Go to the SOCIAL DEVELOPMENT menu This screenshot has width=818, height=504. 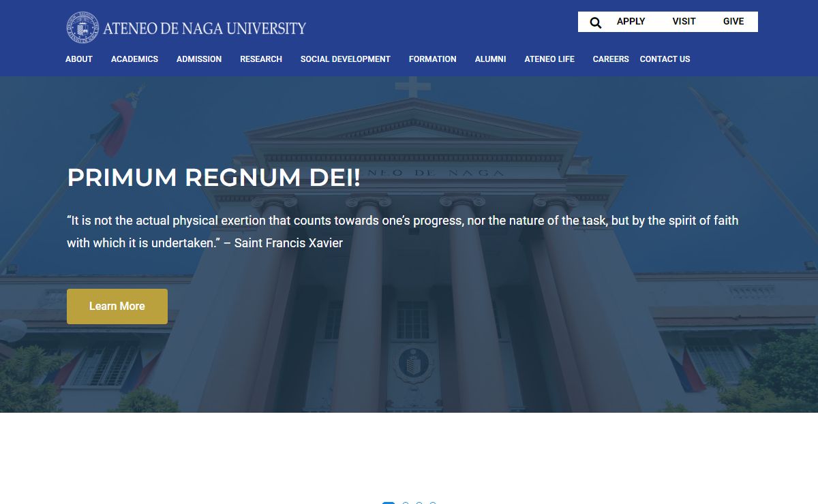tap(346, 59)
